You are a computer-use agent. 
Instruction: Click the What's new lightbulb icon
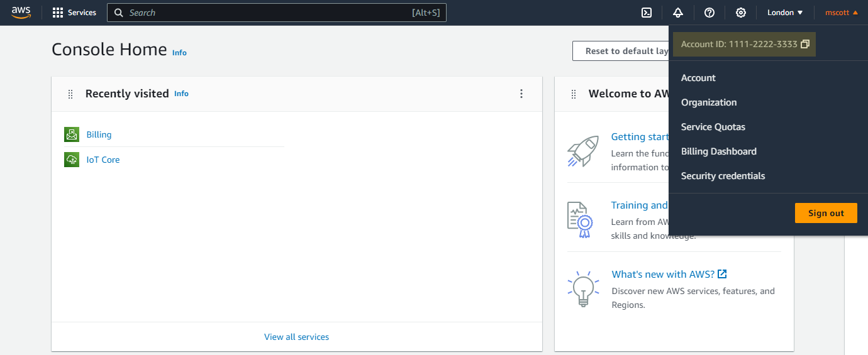point(582,289)
